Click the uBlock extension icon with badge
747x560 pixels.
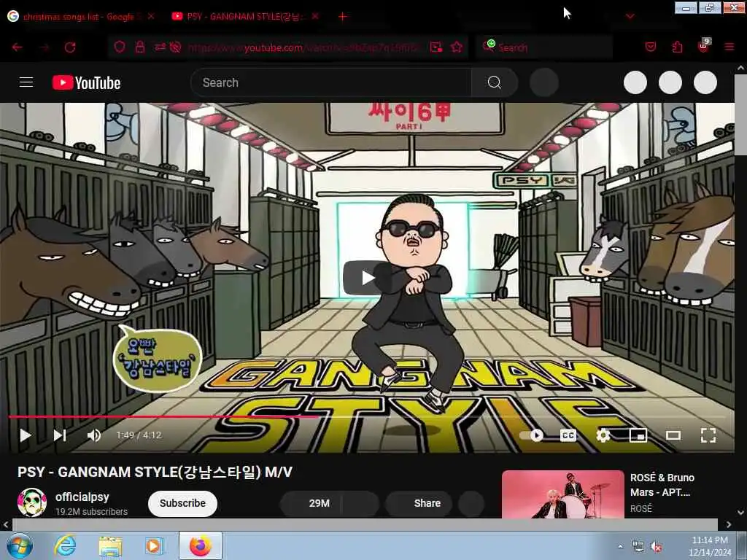pos(703,46)
